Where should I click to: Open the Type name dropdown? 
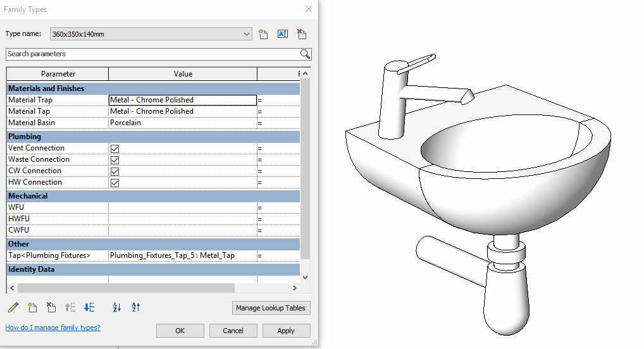tap(247, 34)
